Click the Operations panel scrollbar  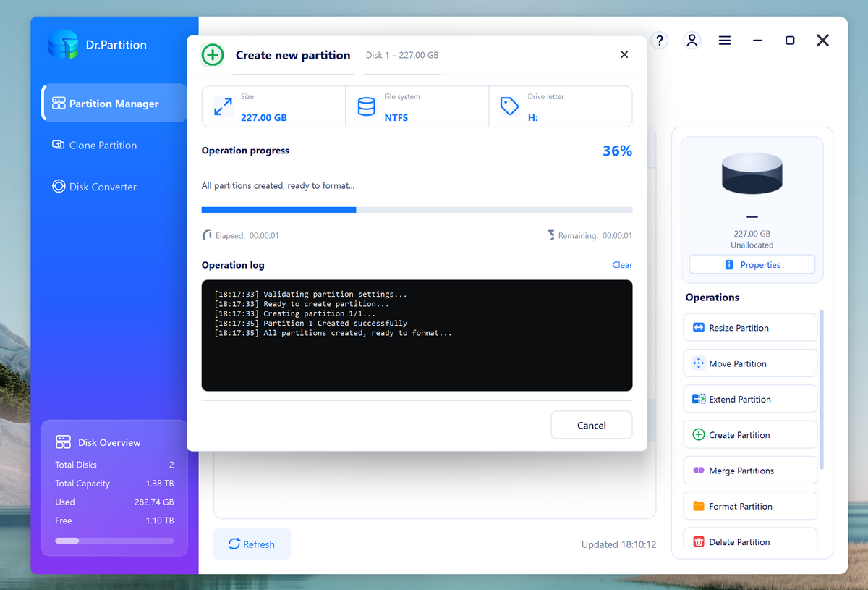coord(822,389)
